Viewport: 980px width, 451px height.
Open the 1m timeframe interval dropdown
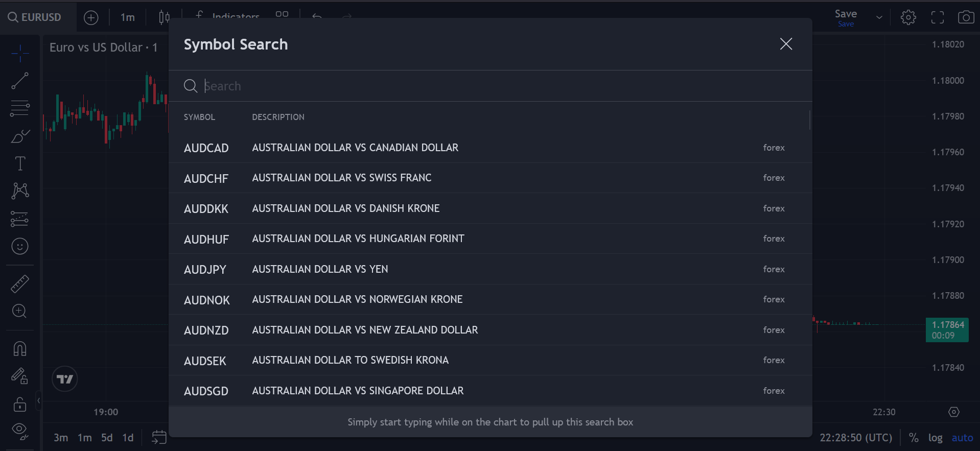[128, 17]
